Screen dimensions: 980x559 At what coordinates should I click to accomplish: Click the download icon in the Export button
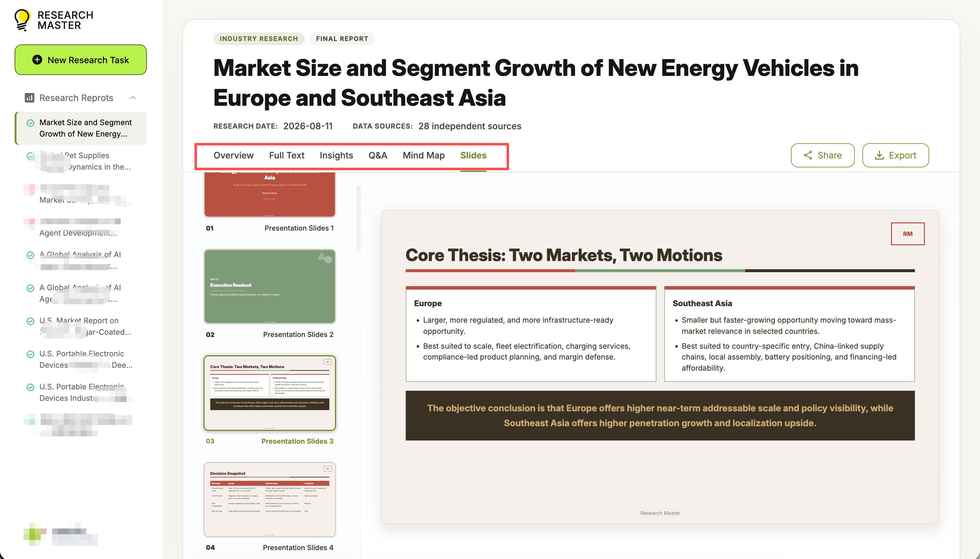pyautogui.click(x=879, y=155)
